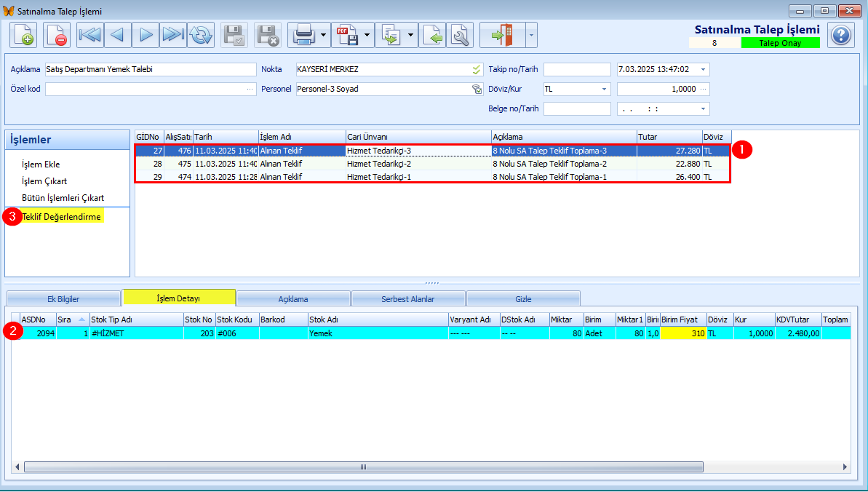Click the copy document icon
The height and width of the screenshot is (492, 868).
click(390, 36)
